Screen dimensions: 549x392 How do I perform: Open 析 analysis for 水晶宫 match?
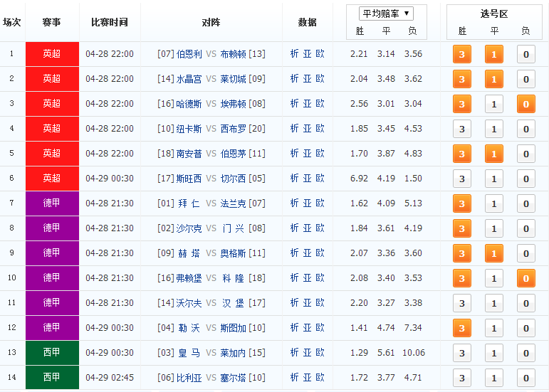294,79
